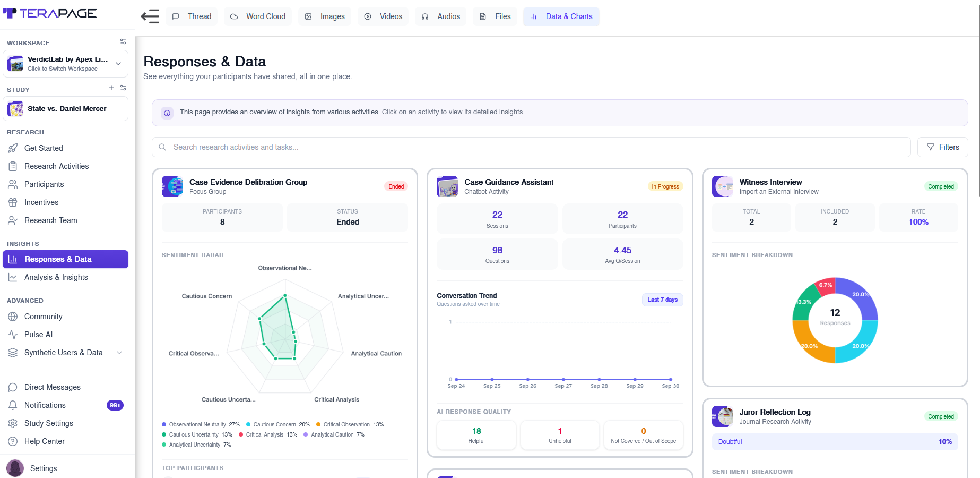Click the Get Started rocket icon

coord(13,148)
